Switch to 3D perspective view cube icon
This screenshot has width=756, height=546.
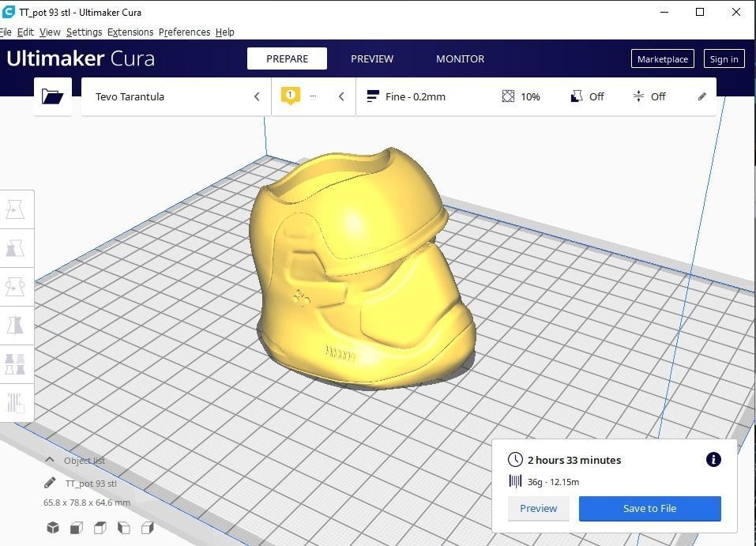(x=53, y=528)
